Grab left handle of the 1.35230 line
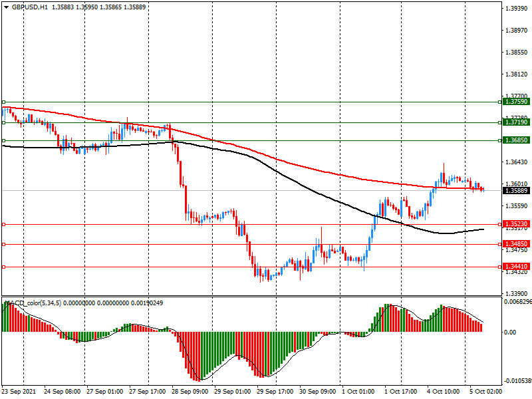This screenshot has width=532, height=399. click(x=4, y=224)
